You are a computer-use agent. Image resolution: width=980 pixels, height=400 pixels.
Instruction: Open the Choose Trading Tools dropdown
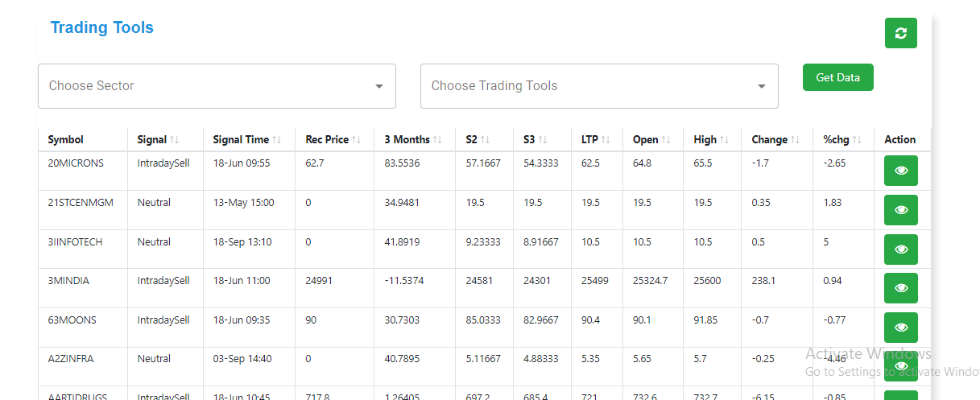(599, 86)
